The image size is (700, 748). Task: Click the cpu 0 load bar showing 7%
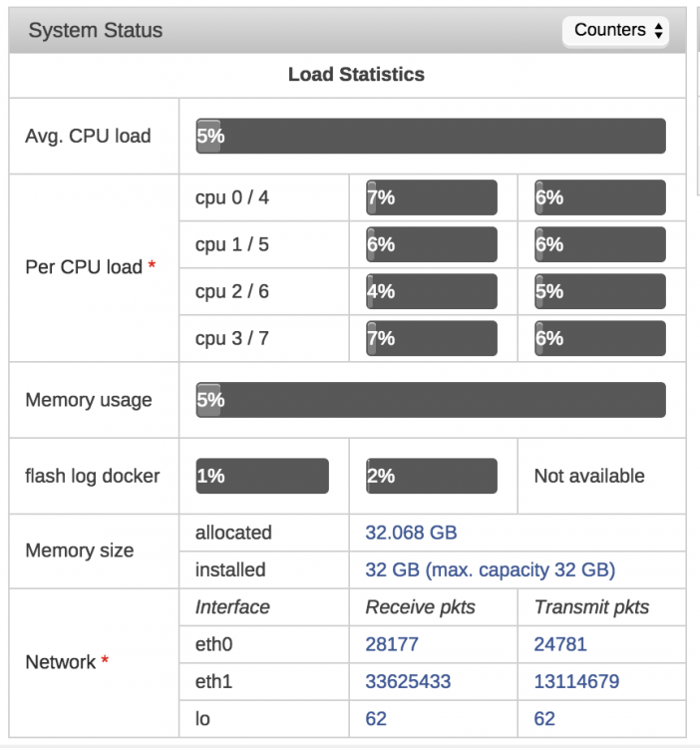coord(432,197)
